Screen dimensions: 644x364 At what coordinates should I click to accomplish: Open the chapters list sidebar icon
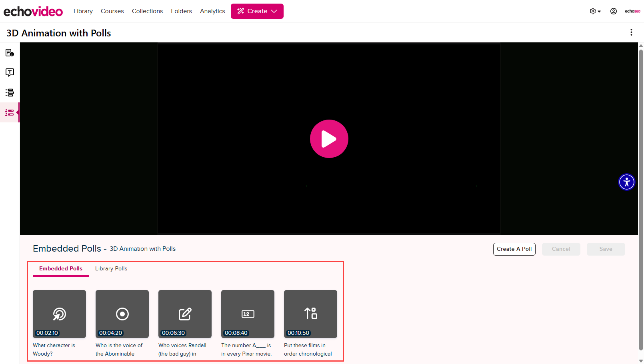pyautogui.click(x=10, y=92)
